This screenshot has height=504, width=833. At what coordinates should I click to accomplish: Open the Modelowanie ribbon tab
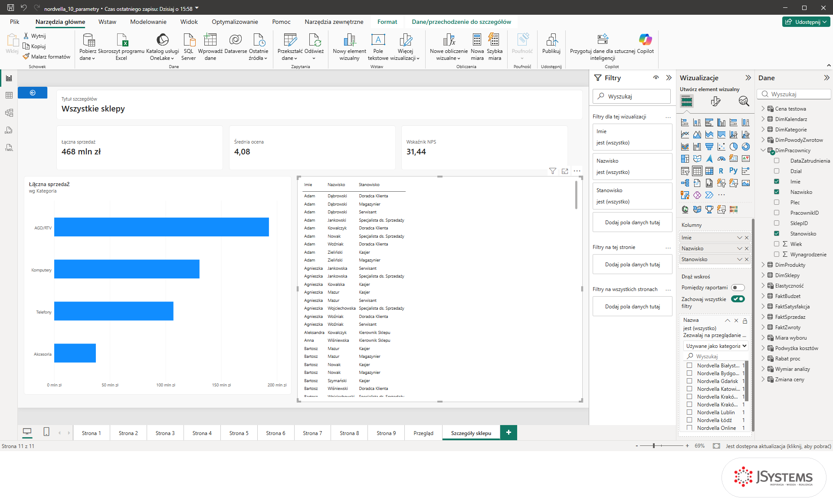(148, 22)
